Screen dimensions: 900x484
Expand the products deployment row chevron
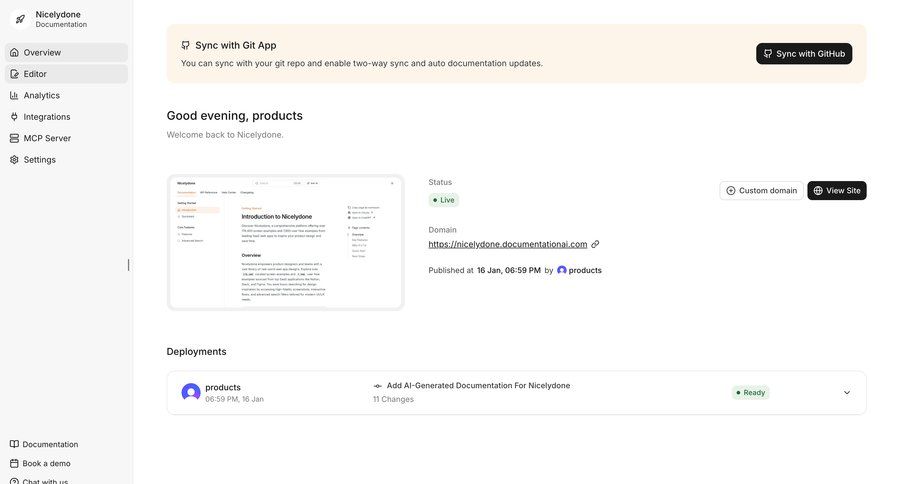[847, 393]
